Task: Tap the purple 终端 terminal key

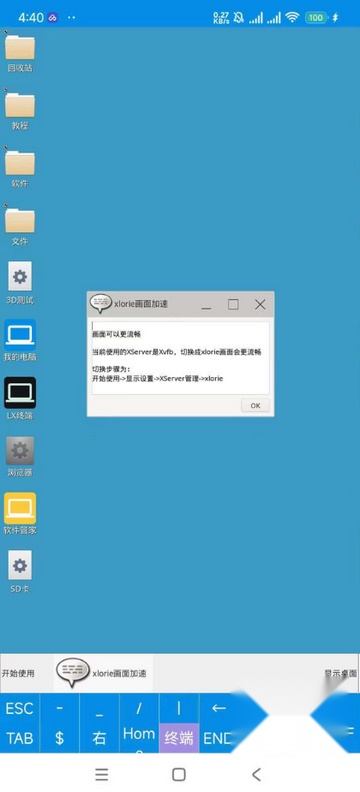Action: click(x=179, y=738)
